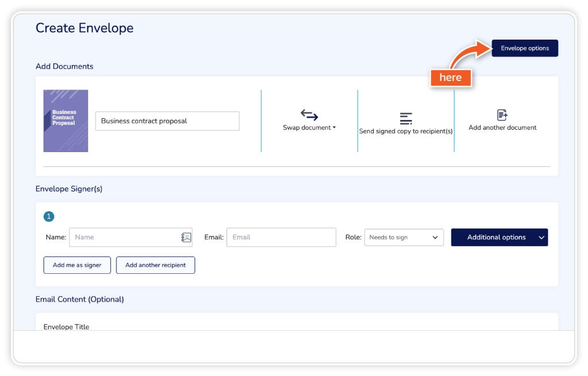588x376 pixels.
Task: Click the Send signed copy to recipient(s) label
Action: (406, 131)
